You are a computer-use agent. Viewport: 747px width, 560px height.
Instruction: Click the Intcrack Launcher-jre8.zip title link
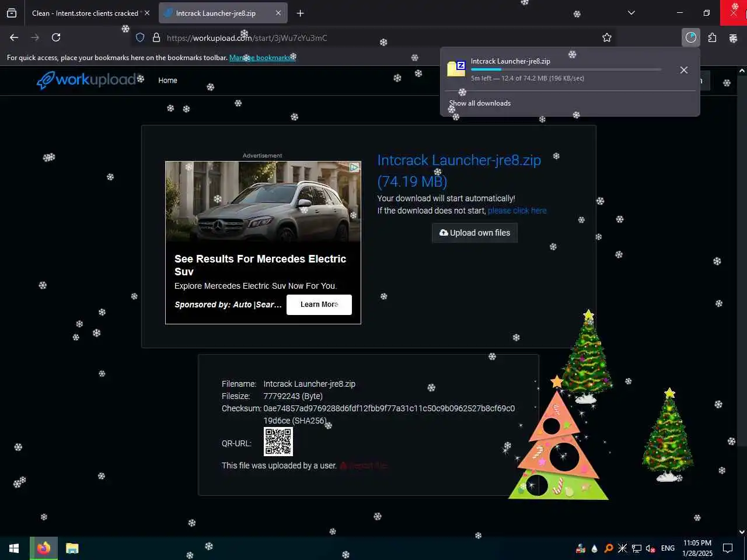pos(459,170)
